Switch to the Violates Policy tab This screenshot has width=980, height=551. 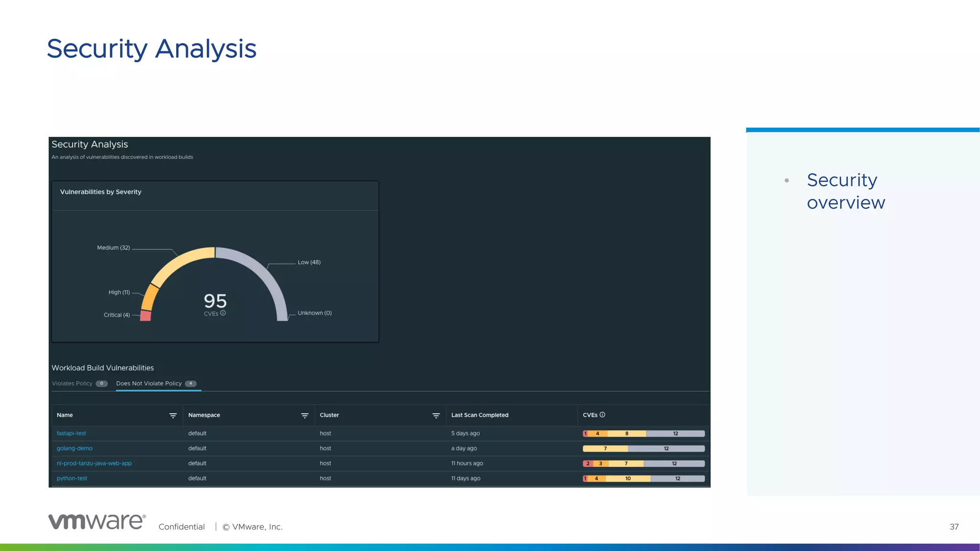pyautogui.click(x=73, y=384)
